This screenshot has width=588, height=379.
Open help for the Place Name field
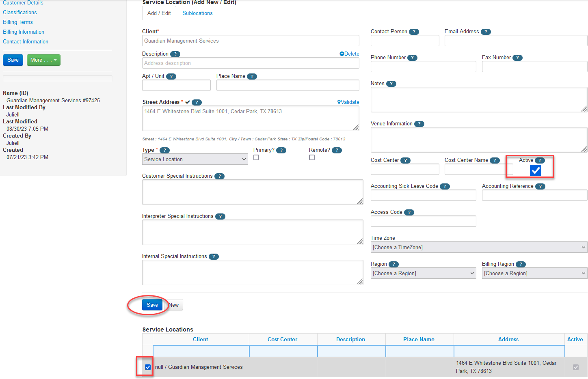point(252,76)
